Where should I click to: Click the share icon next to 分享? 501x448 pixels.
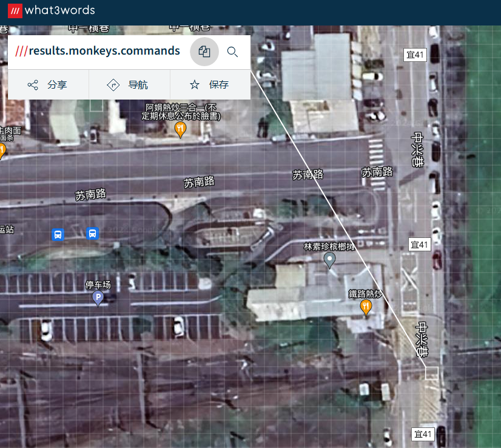click(x=33, y=85)
